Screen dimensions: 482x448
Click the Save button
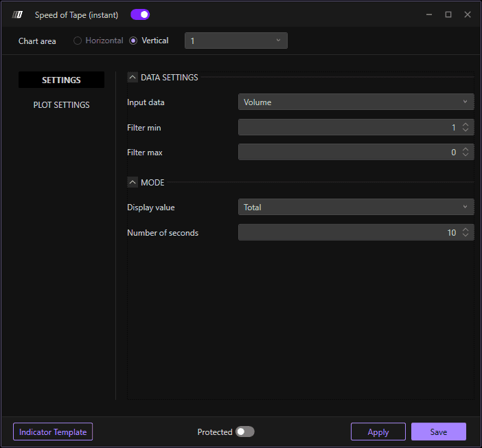439,432
